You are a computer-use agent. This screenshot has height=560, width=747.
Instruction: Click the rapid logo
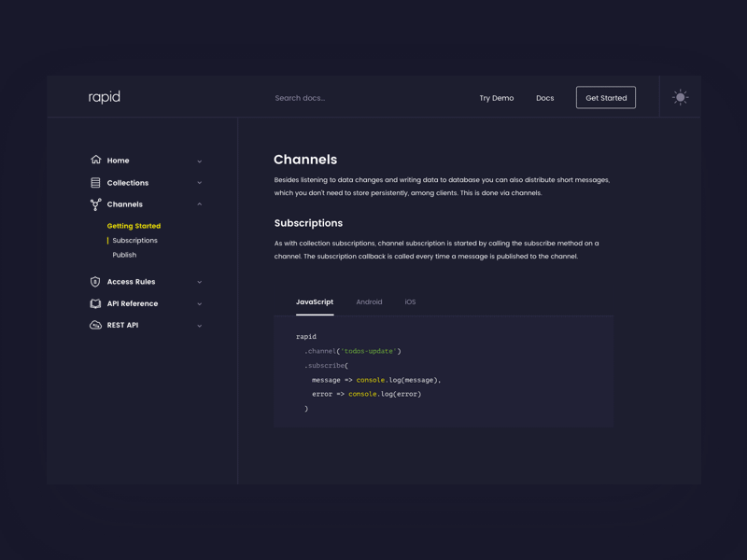point(105,97)
